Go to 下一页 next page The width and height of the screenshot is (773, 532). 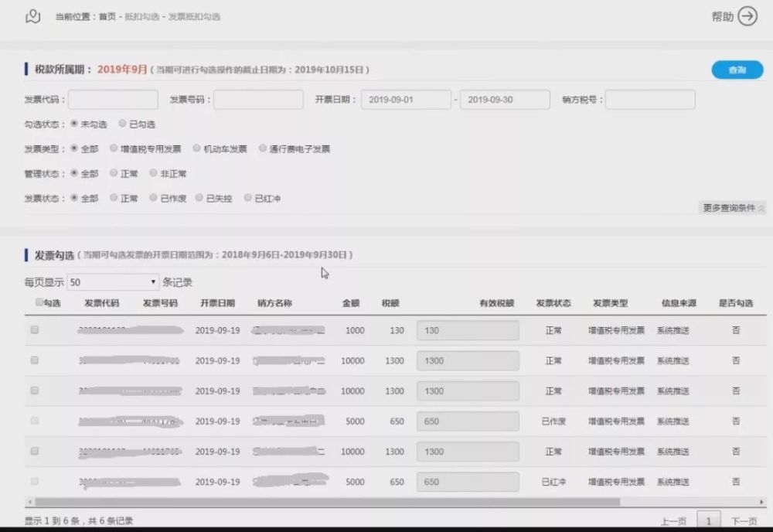click(744, 521)
